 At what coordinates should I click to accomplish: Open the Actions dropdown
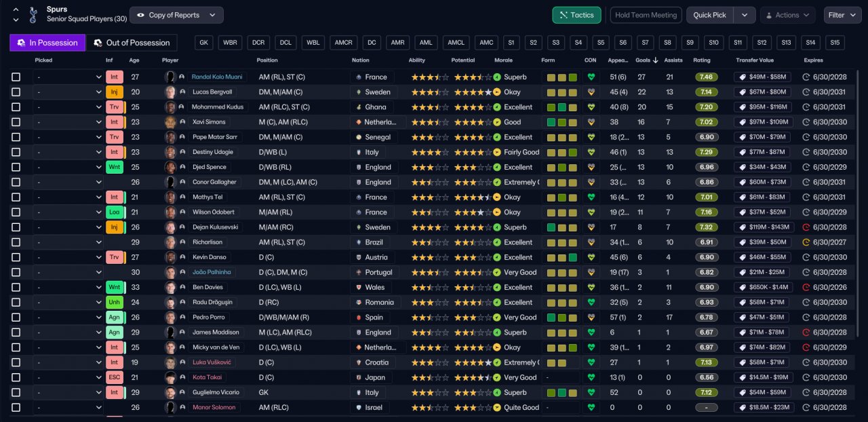(x=787, y=15)
